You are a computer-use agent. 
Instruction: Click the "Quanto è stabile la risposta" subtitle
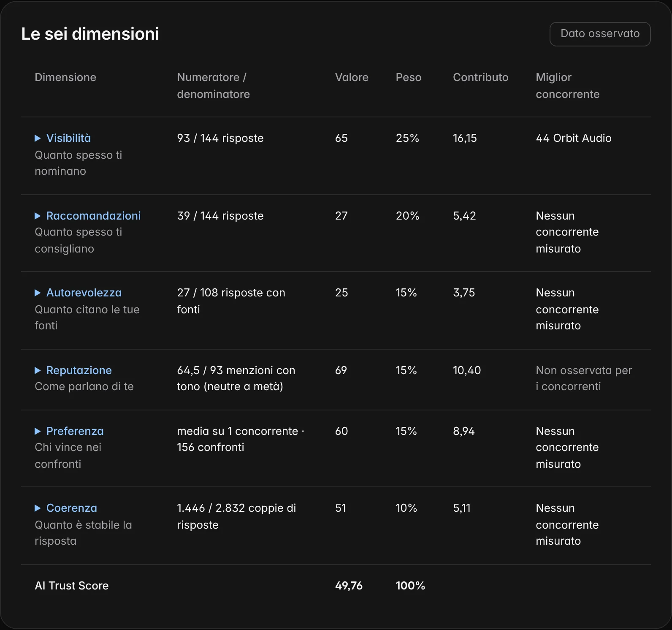(x=83, y=533)
